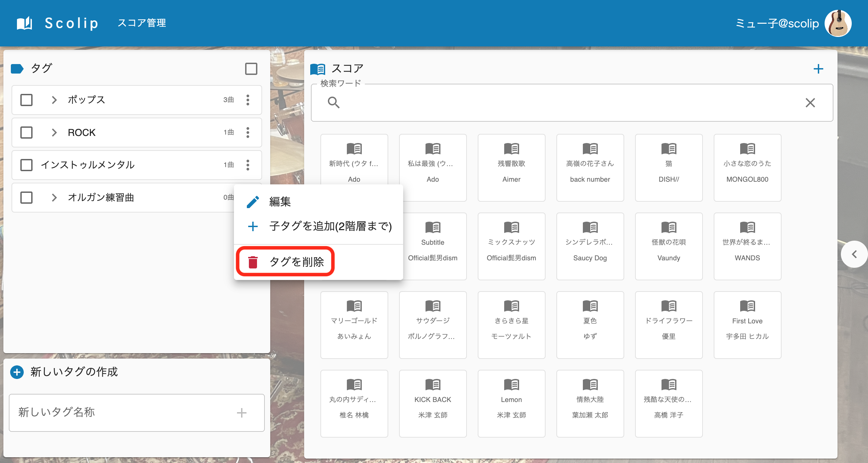This screenshot has height=463, width=868.
Task: Open the ミックスナッツ score card
Action: click(x=511, y=246)
